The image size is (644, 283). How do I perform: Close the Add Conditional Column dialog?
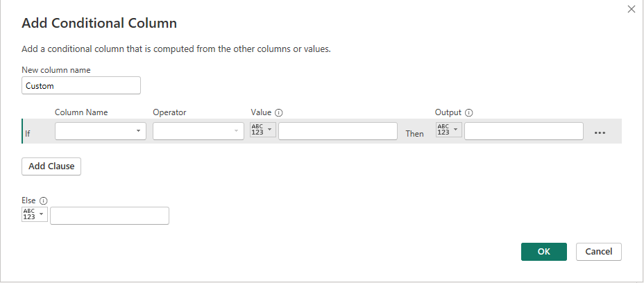point(631,10)
